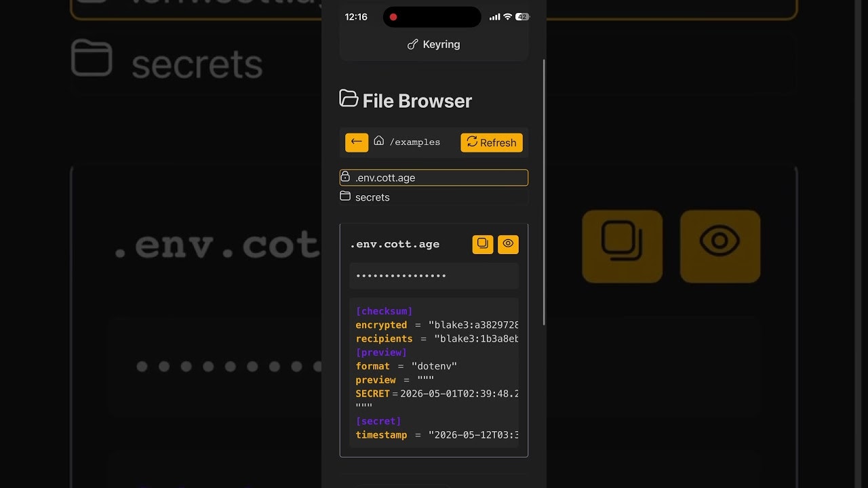Screen dimensions: 868x488
Task: Click the [checksum] section header
Action: pos(384,311)
